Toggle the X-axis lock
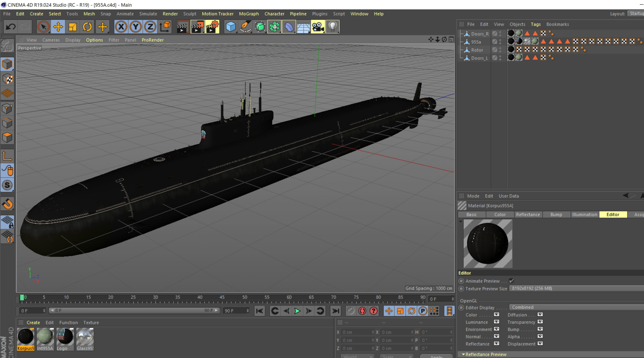The height and width of the screenshot is (358, 644). [x=121, y=27]
